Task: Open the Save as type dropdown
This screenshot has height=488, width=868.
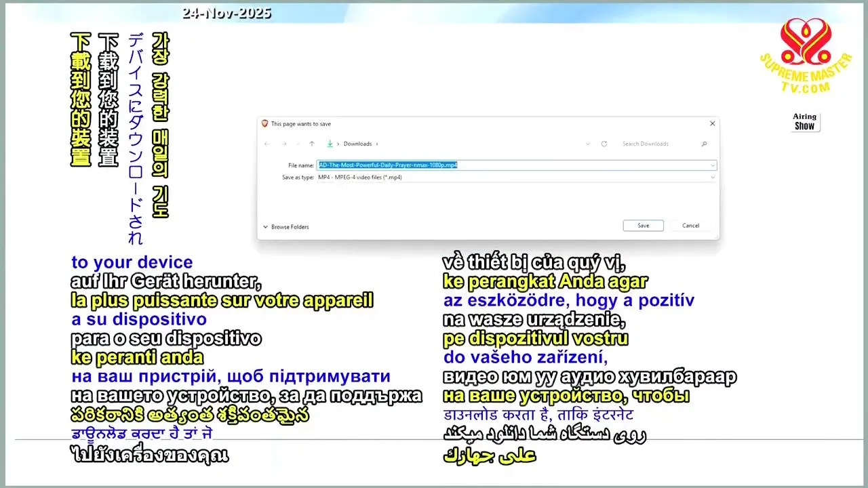Action: click(x=516, y=178)
